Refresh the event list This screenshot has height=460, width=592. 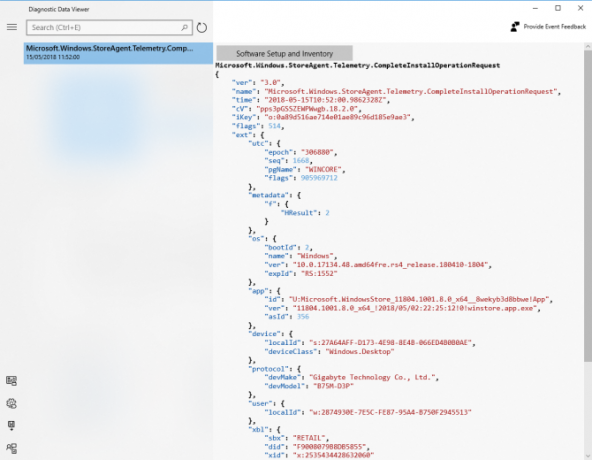pos(202,28)
